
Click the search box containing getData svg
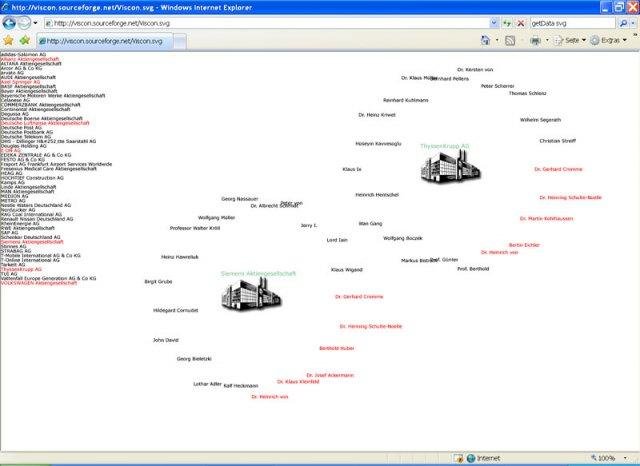573,23
